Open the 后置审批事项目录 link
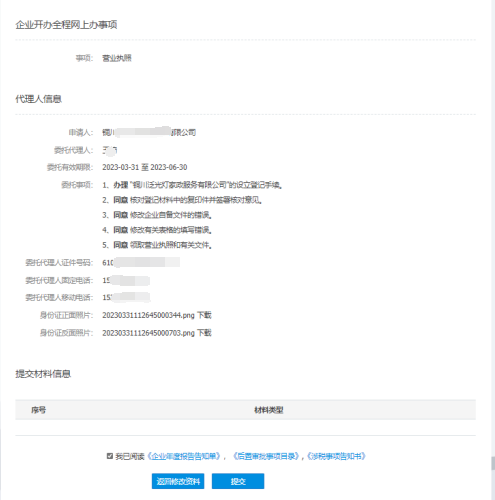 [266, 456]
